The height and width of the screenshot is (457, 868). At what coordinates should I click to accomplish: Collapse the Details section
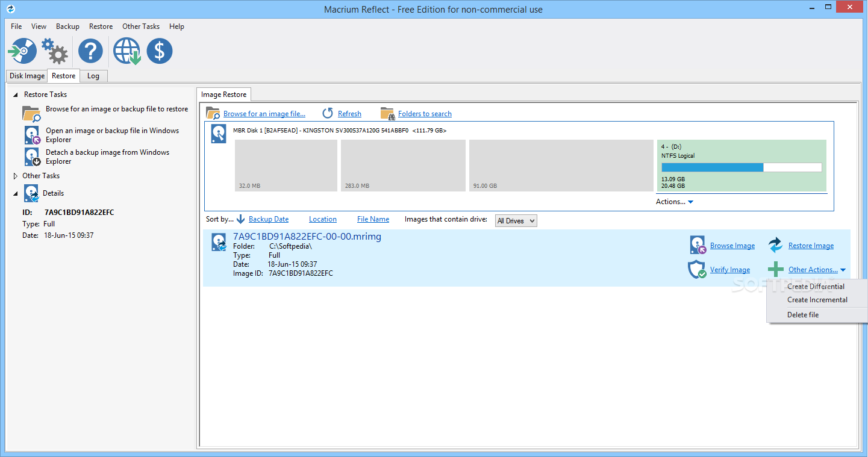click(x=15, y=193)
